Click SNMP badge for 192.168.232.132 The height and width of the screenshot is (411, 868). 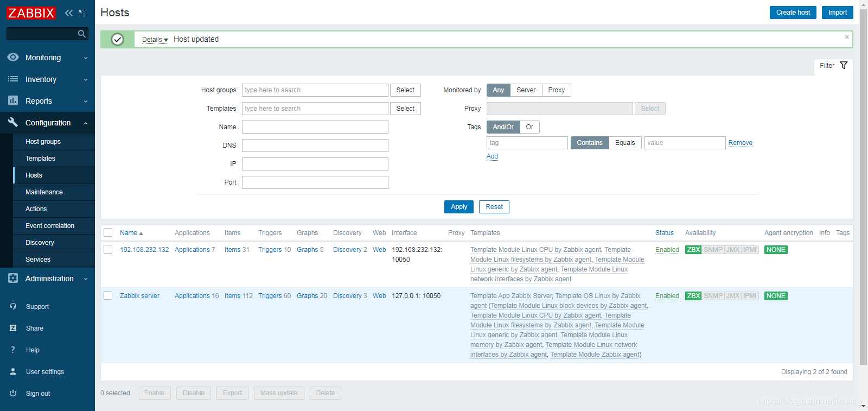[x=713, y=250]
